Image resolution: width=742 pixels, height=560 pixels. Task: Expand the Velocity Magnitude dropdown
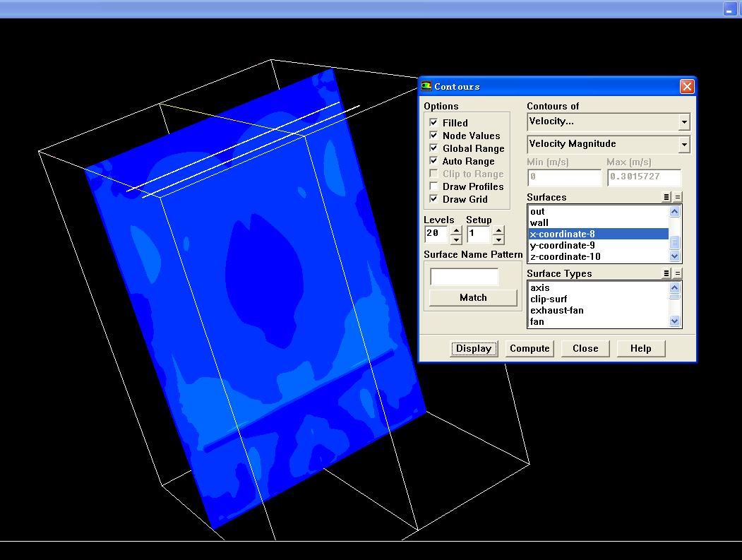pyautogui.click(x=683, y=145)
